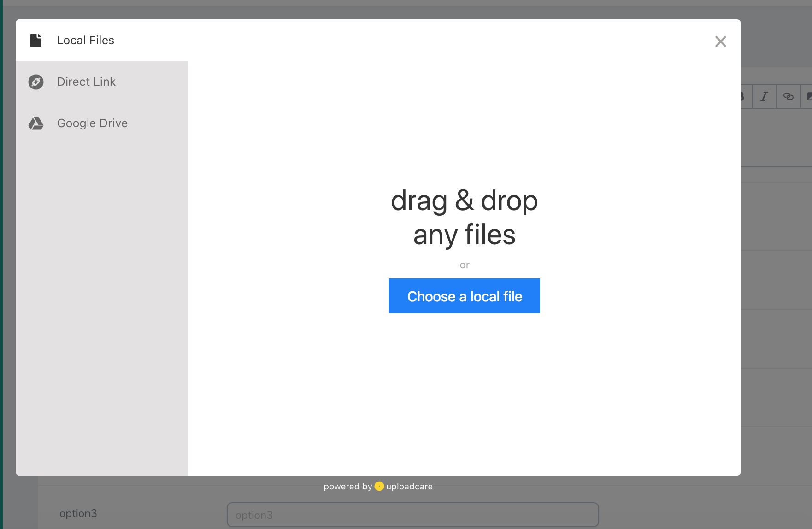
Task: Click the Local Files document icon
Action: [x=36, y=41]
